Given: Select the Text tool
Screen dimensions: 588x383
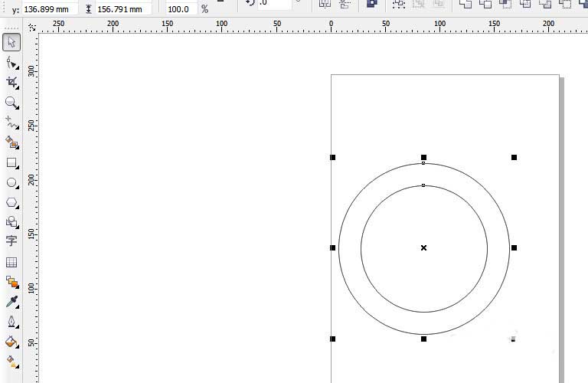Looking at the screenshot, I should tap(11, 241).
